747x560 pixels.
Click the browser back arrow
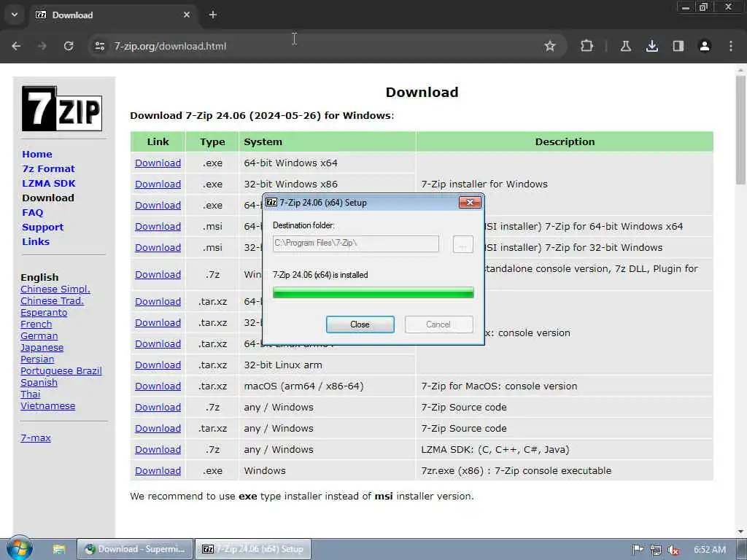pyautogui.click(x=16, y=46)
